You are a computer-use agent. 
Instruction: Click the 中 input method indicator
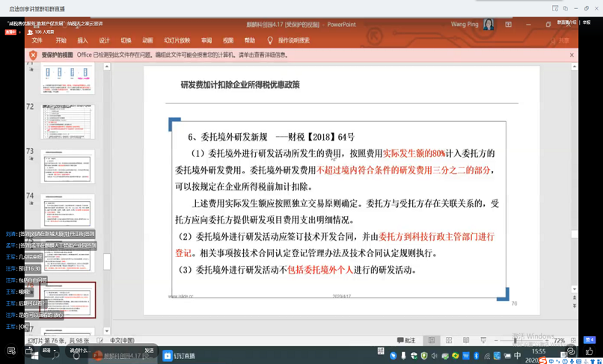pyautogui.click(x=517, y=356)
